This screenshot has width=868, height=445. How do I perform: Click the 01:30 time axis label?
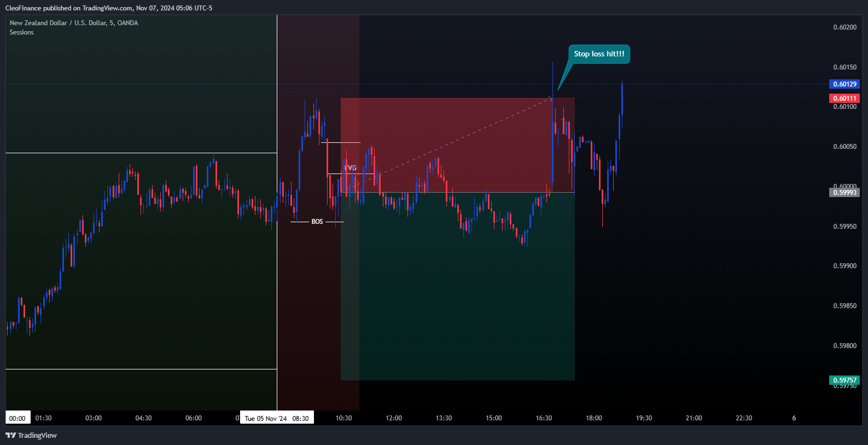[x=44, y=418]
